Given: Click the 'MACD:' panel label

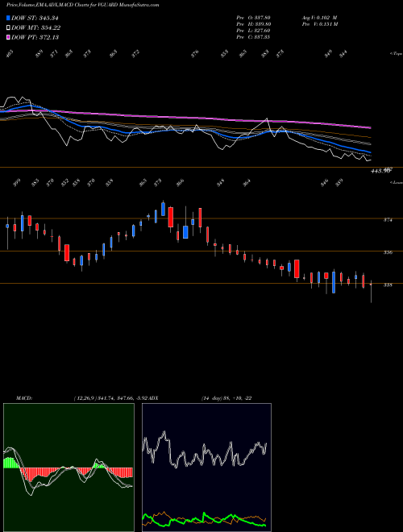Looking at the screenshot, I should tap(23, 398).
